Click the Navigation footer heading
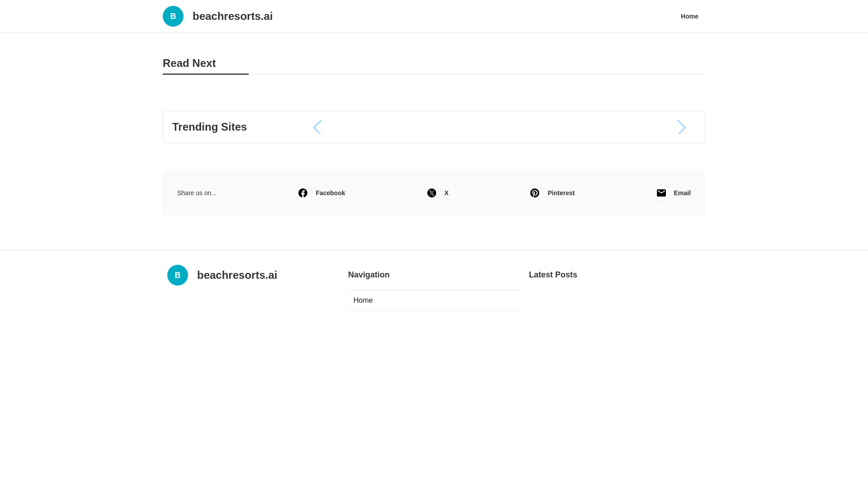This screenshot has height=488, width=868. 369,275
